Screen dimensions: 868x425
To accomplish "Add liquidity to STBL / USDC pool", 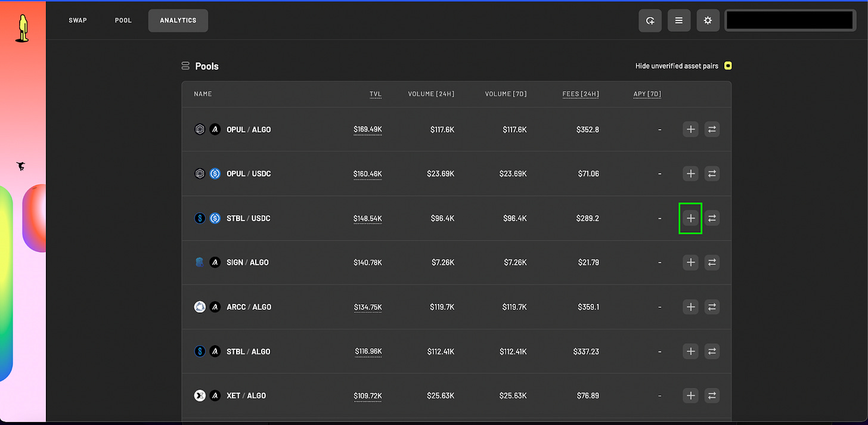I will pyautogui.click(x=690, y=218).
